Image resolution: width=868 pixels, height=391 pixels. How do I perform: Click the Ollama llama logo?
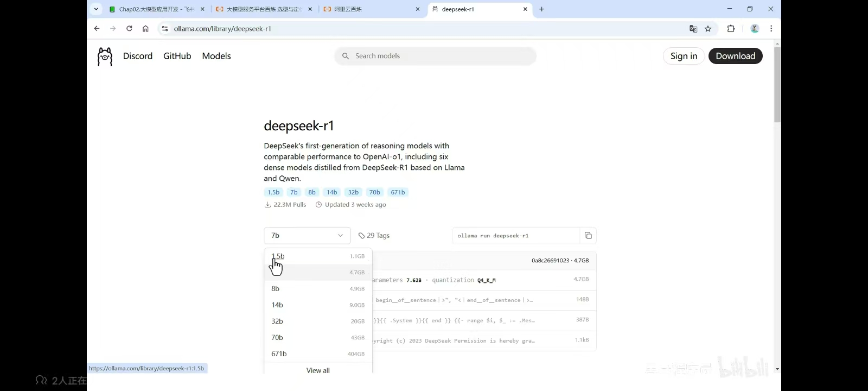tap(105, 56)
